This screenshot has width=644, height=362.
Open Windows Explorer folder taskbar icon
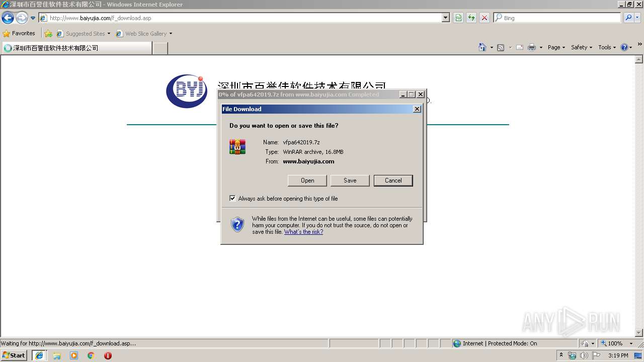[57, 355]
